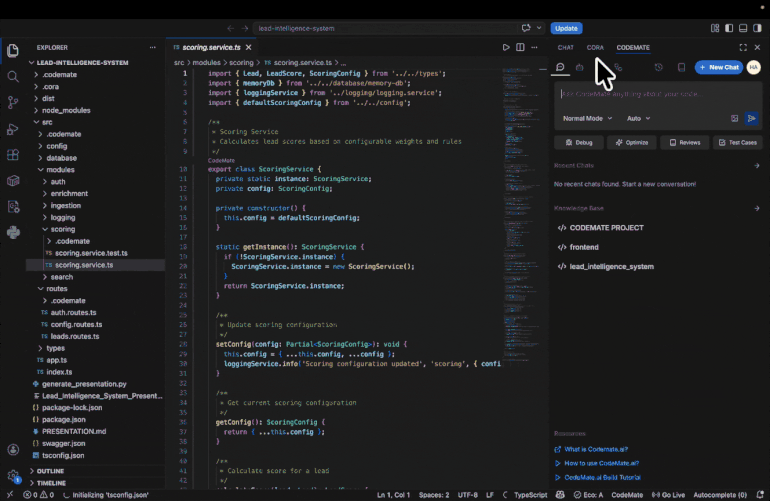Select the CodeMate chat bubble icon
Screen dimensions: 770x501
[560, 67]
